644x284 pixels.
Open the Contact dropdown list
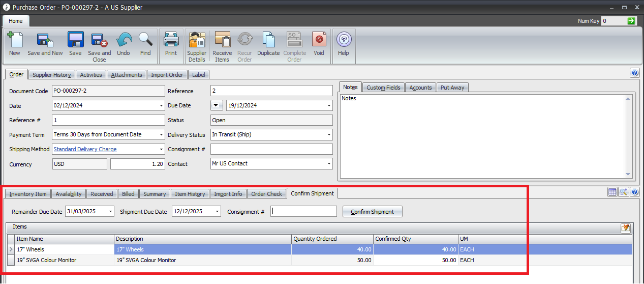click(x=329, y=164)
